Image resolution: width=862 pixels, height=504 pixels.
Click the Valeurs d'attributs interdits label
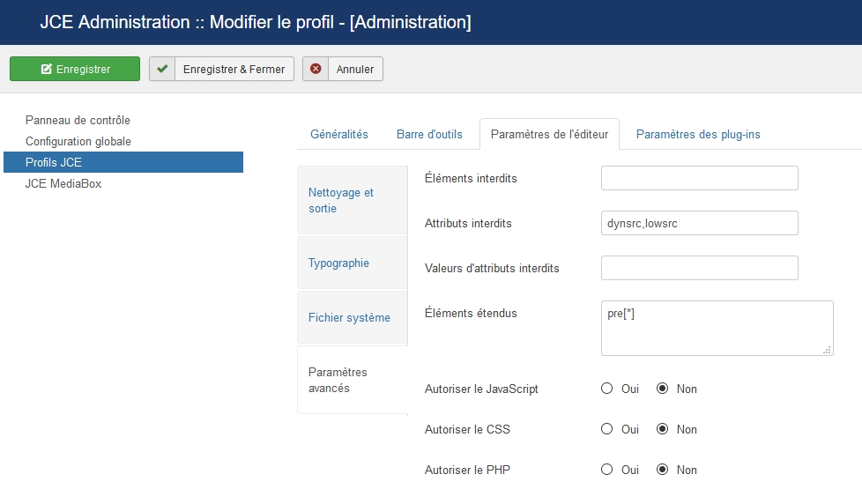(492, 268)
